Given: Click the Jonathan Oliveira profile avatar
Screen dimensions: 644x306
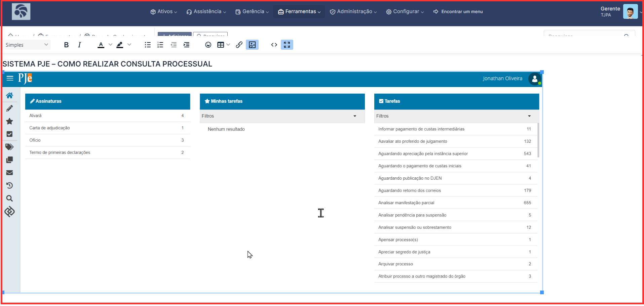Looking at the screenshot, I should pos(535,79).
